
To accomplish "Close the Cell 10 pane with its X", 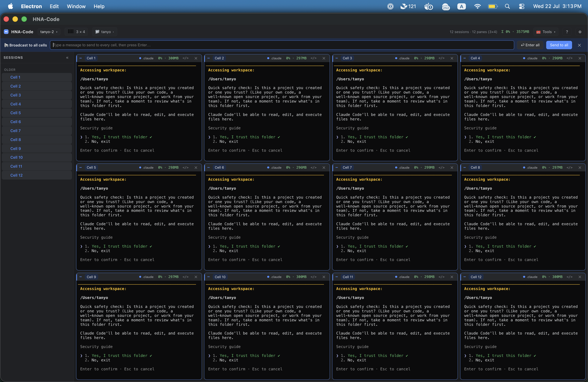I will coord(324,277).
